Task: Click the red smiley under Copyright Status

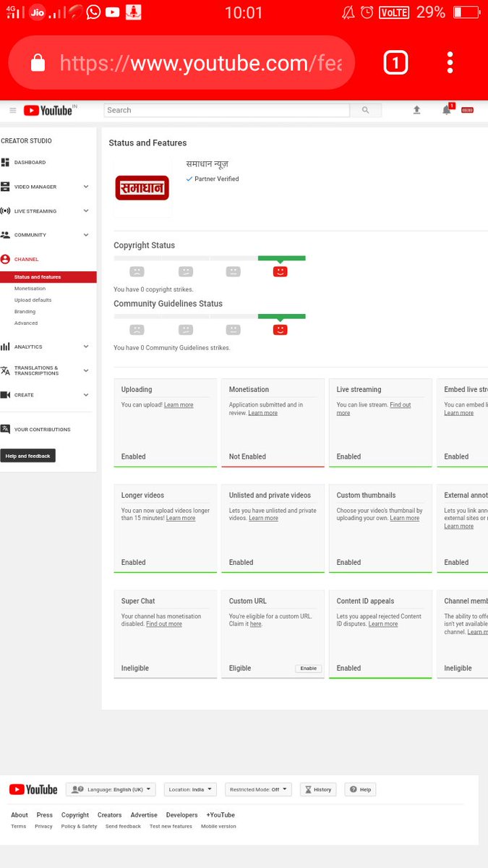Action: pos(281,271)
